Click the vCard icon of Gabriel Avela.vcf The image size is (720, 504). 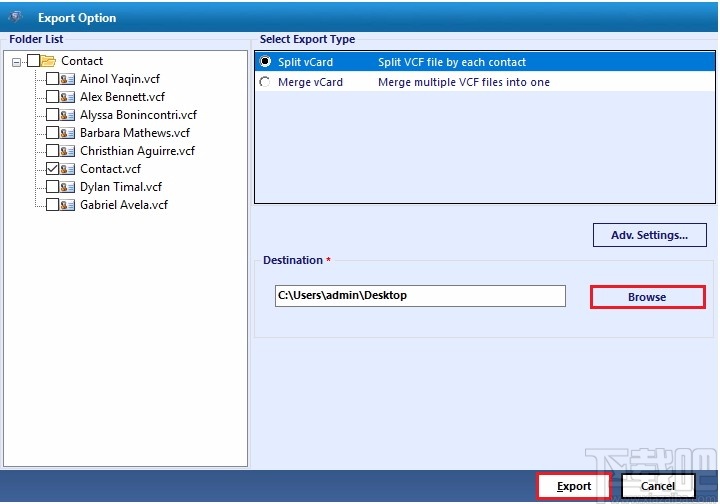[x=67, y=205]
